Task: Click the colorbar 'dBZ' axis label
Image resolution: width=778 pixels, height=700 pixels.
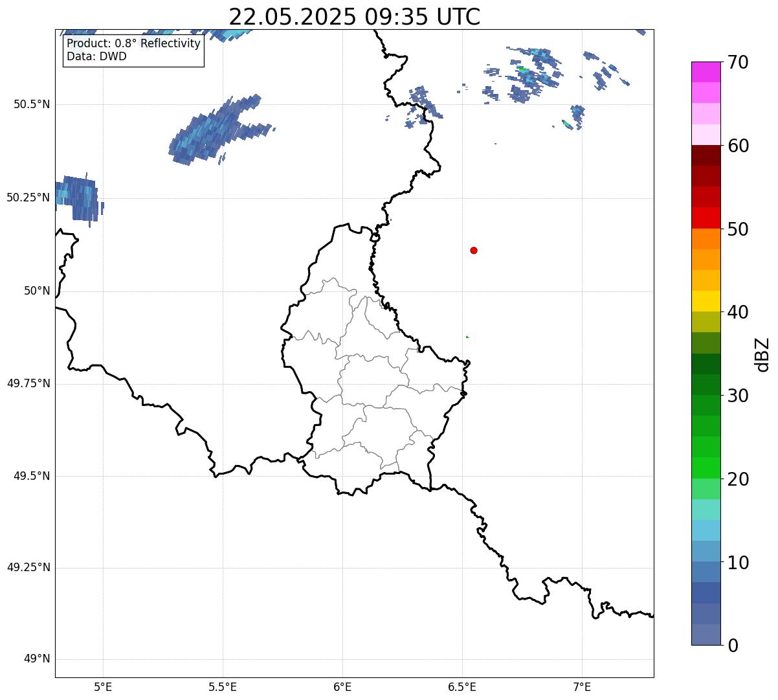Action: tap(762, 354)
